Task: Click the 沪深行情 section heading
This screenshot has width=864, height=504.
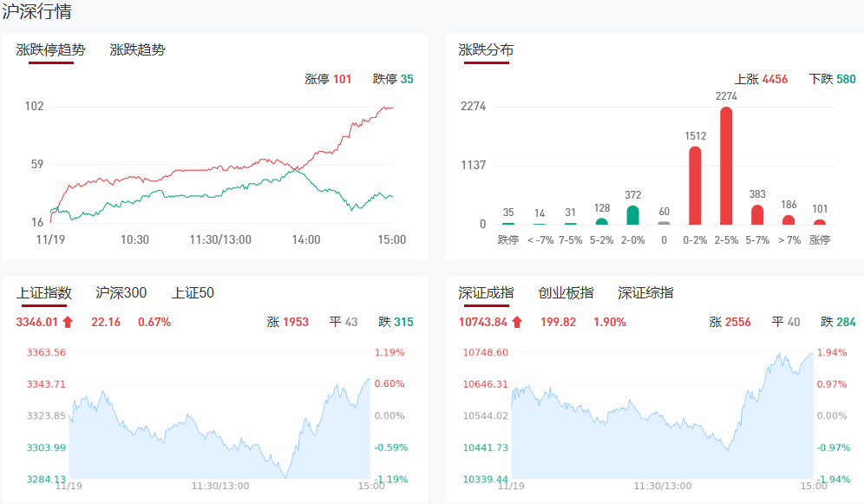Action: pos(36,12)
